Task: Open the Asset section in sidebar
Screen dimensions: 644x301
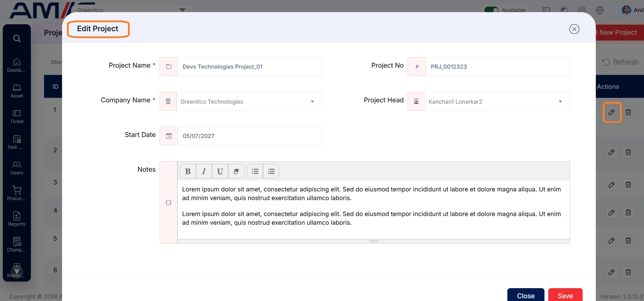Action: 17,91
